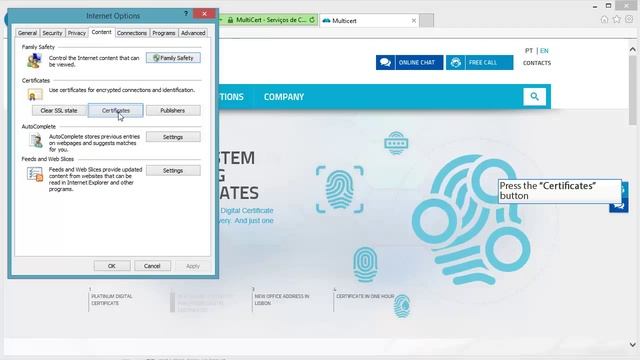Select the New Office Address in Lisbon slide
640x360 pixels.
pos(282,300)
